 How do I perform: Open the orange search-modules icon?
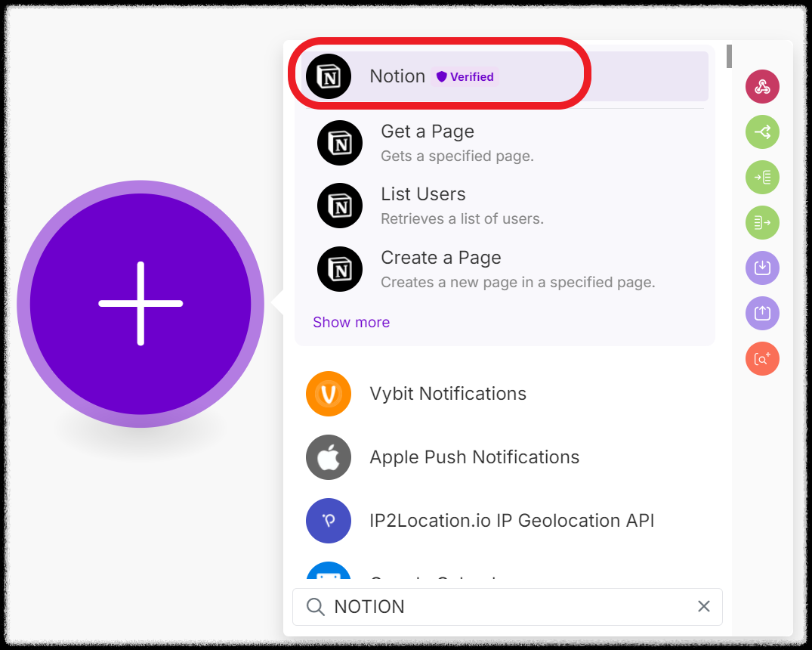[x=762, y=358]
